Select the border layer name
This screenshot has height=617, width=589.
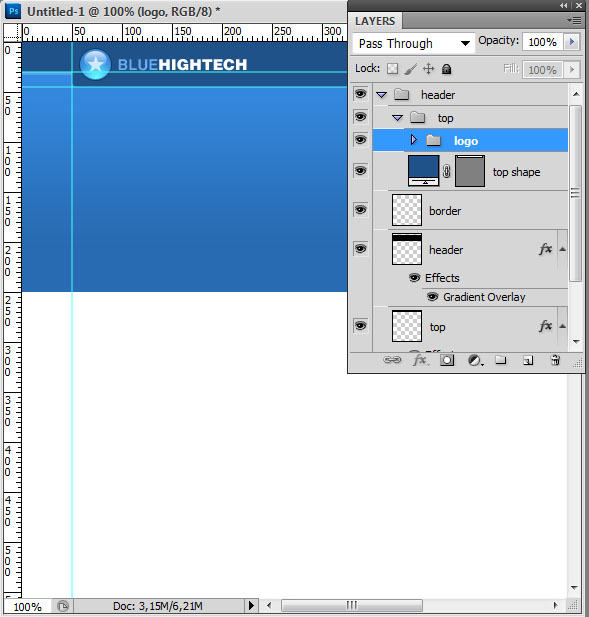click(445, 211)
